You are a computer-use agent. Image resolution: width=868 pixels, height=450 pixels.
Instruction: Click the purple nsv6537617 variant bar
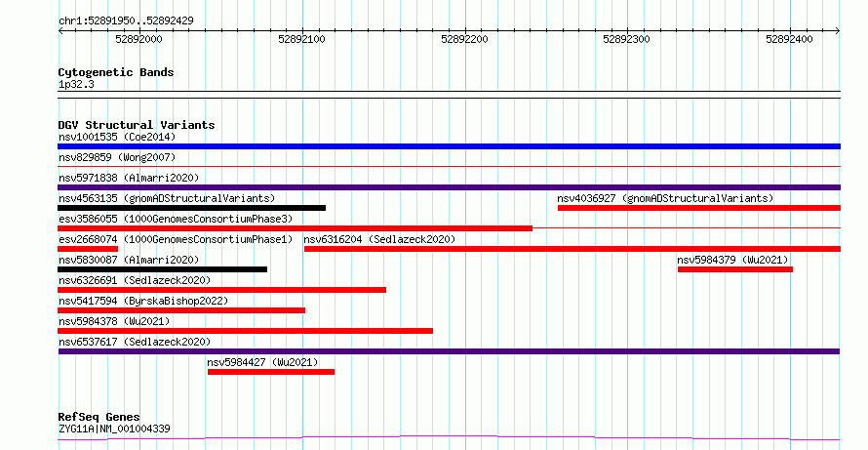click(449, 351)
